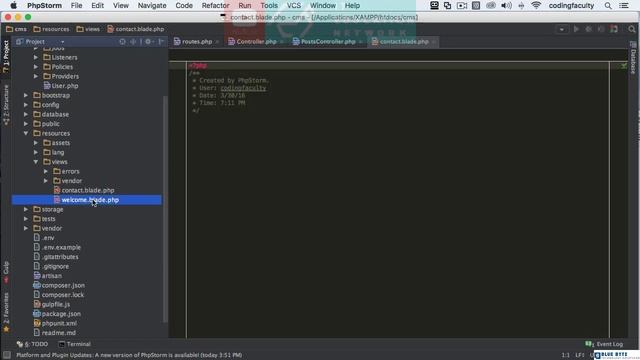Click the views breadcrumb
Viewport: 640px width, 360px height.
click(88, 29)
